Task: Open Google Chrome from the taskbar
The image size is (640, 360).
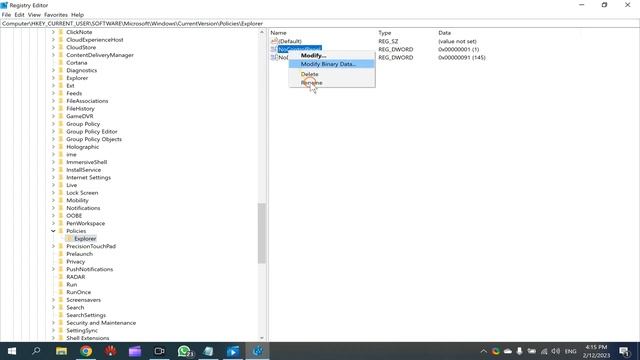Action: point(86,351)
